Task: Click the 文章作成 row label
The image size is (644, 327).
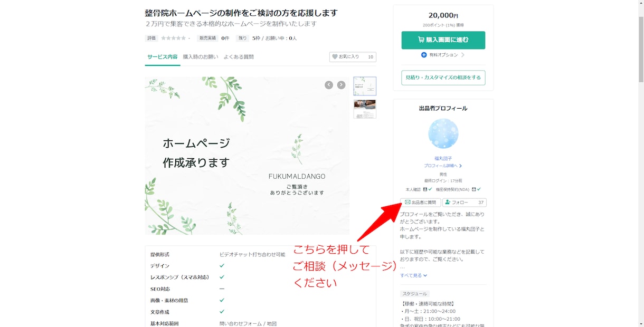Action: coord(160,312)
